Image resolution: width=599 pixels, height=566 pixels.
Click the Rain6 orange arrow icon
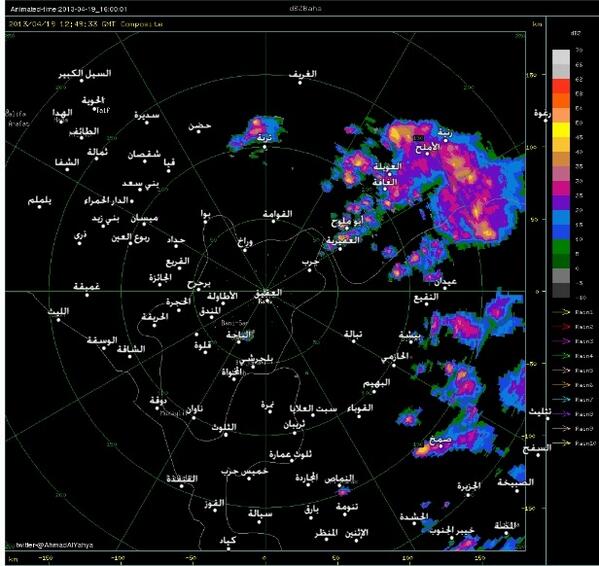[561, 385]
